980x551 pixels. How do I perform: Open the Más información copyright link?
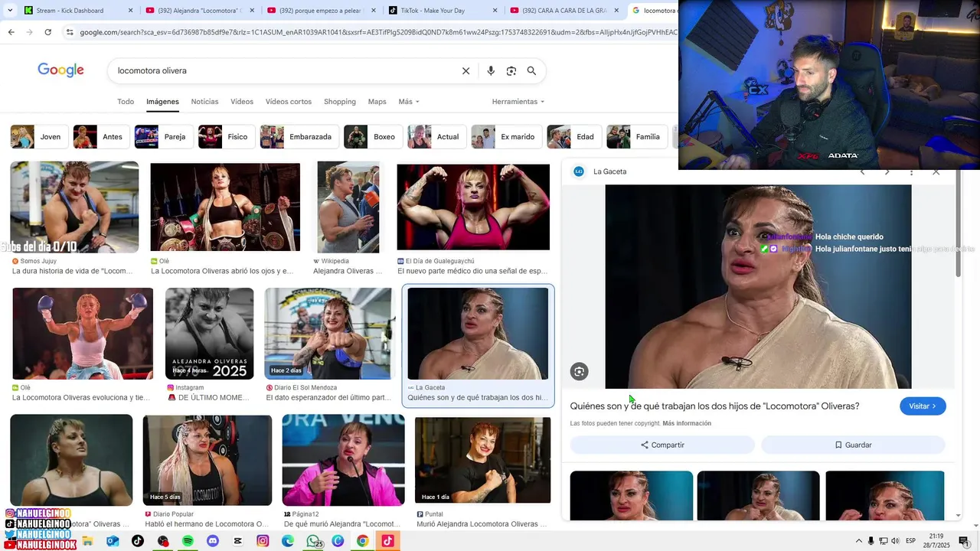(x=687, y=423)
